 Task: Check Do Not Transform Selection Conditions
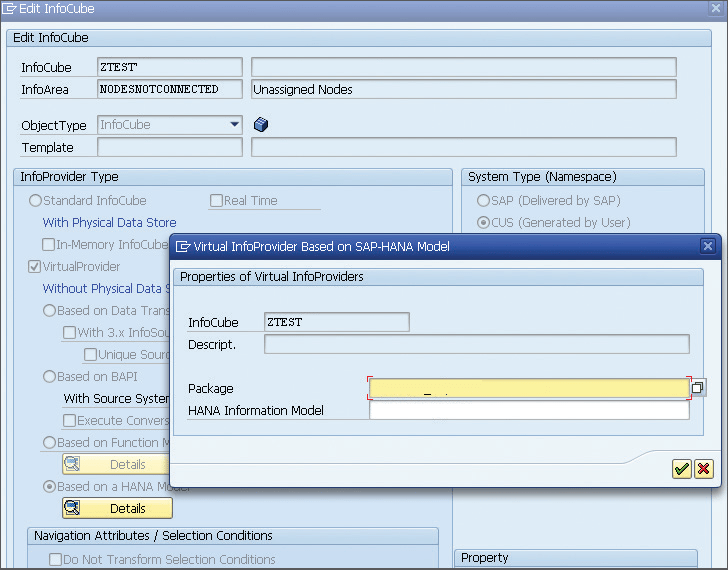click(x=56, y=560)
